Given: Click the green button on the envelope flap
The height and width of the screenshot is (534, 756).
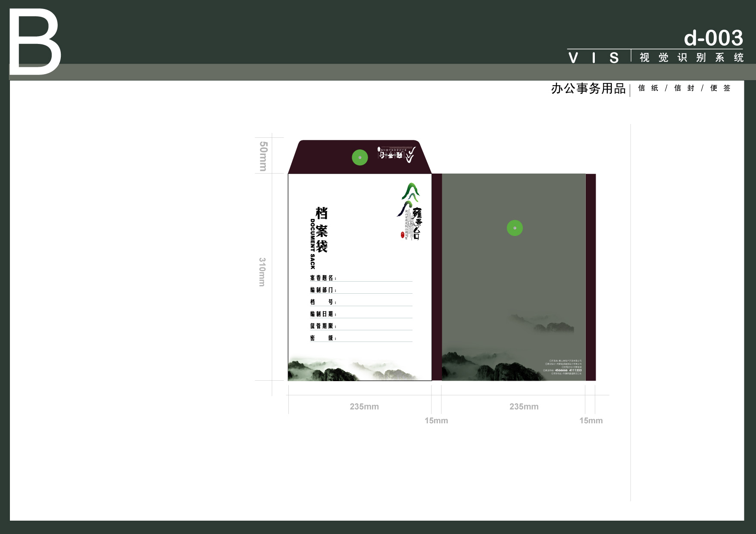Looking at the screenshot, I should 360,158.
